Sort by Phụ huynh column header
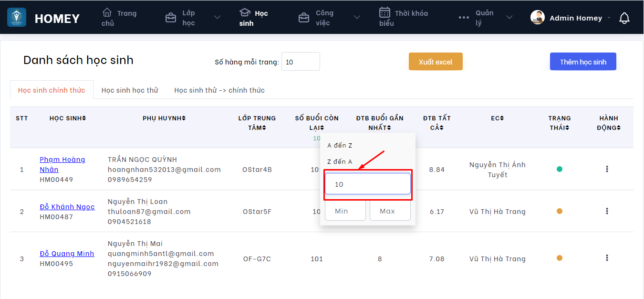Viewport: 644px width, 299px height. 164,118
